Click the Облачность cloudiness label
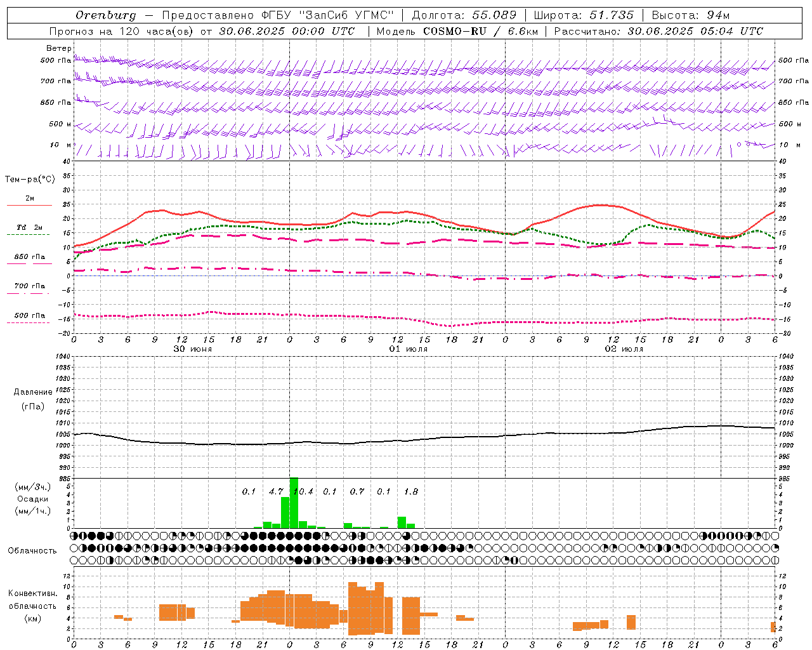 pos(32,551)
